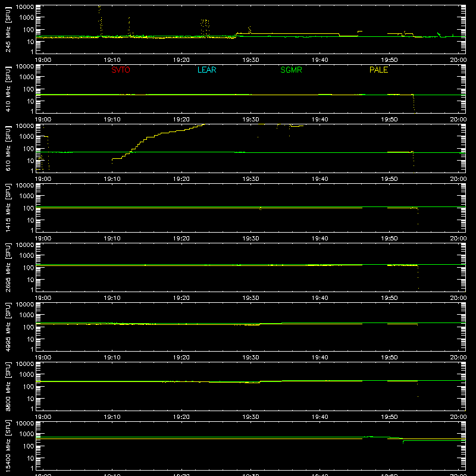
Task: Click 19:40 time label under 610 MHz plot
Action: click(x=320, y=179)
